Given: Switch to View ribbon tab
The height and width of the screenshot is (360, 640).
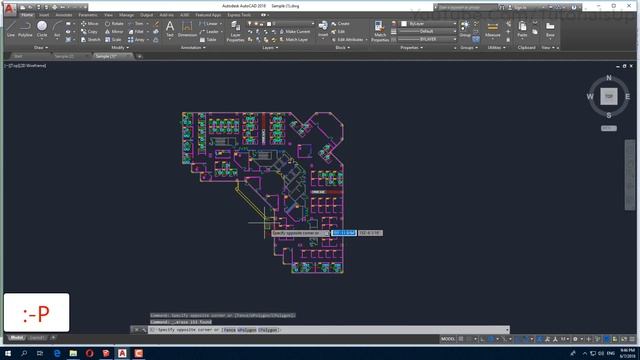Looking at the screenshot, I should [108, 15].
